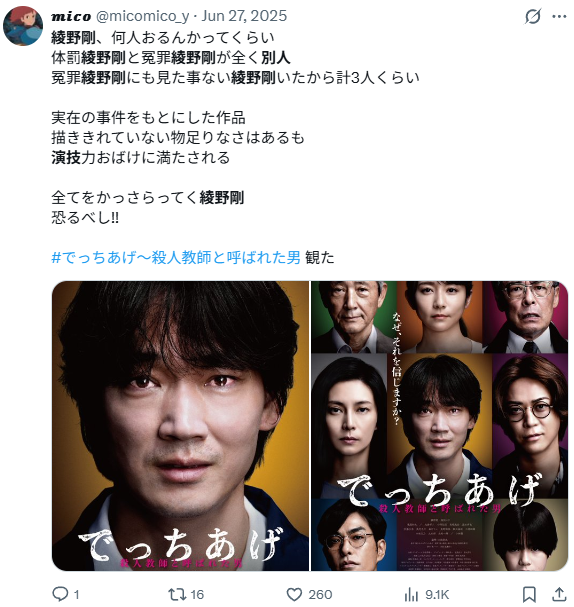Screen dimensions: 574x607
Task: Open the left close-up face poster image
Action: click(180, 425)
